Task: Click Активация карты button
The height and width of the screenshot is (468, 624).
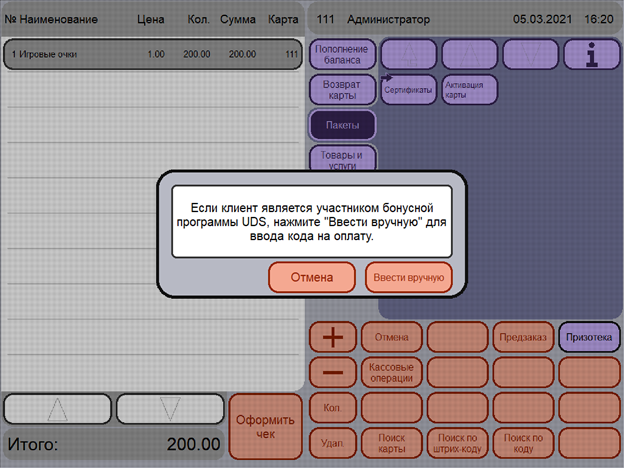Action: (x=470, y=90)
